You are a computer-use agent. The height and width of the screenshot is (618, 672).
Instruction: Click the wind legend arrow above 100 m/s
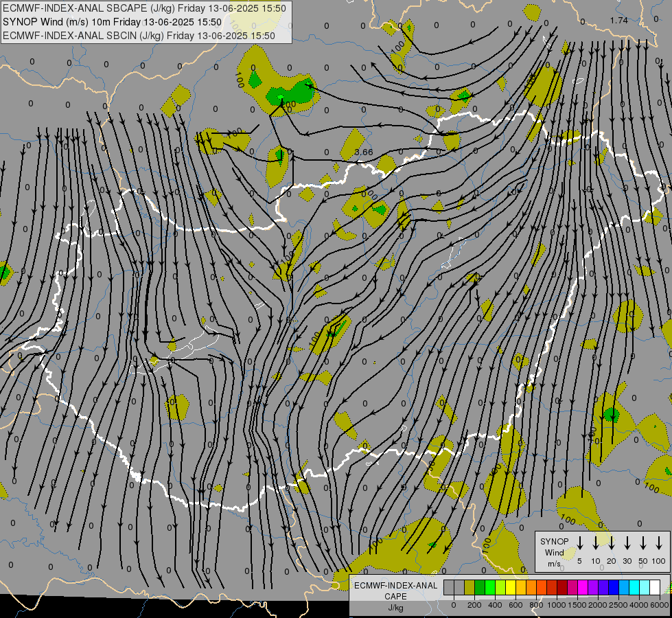(659, 543)
